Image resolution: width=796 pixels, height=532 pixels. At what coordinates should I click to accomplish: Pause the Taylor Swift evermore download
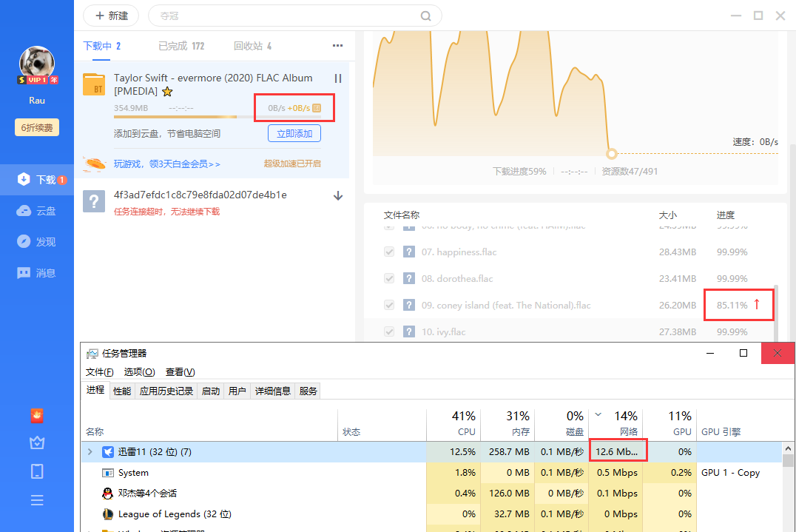click(x=337, y=78)
